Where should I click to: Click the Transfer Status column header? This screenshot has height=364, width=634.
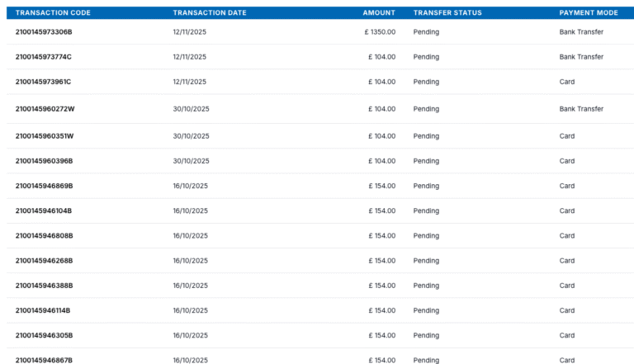click(x=447, y=13)
